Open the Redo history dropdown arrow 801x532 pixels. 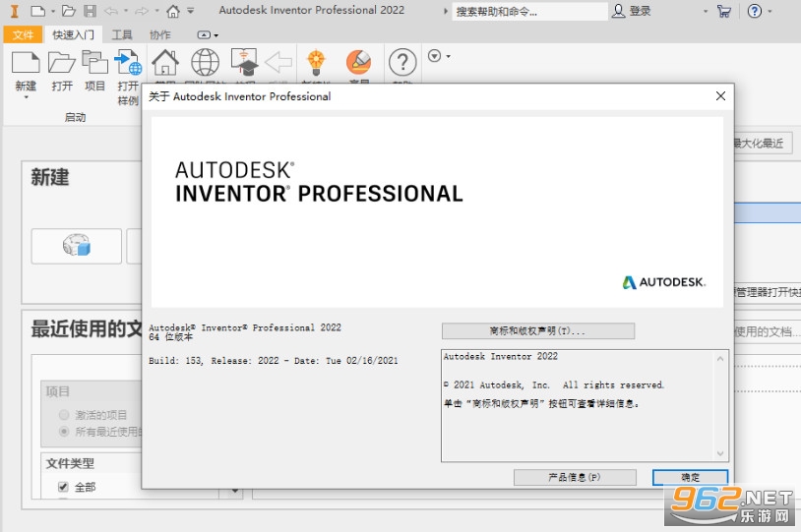(x=156, y=11)
